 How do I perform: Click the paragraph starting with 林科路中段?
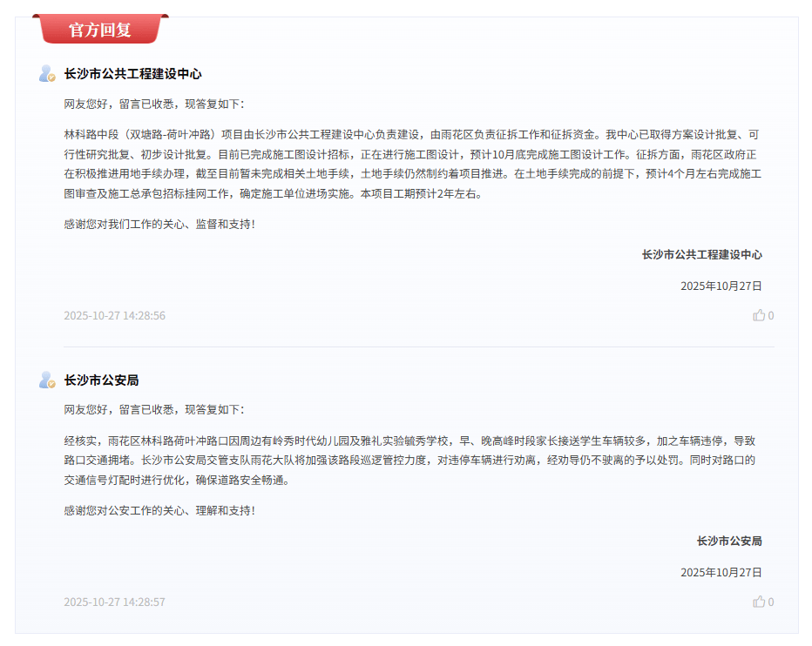[x=412, y=164]
